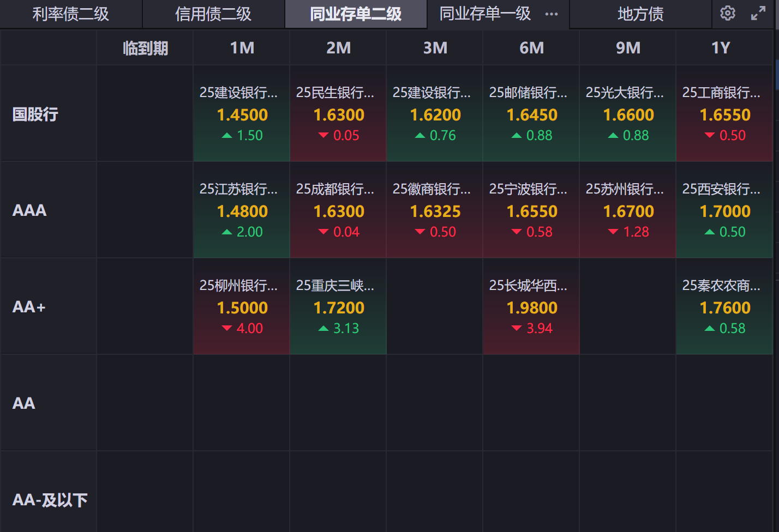Select the 同业存单一级 tab

pos(485,14)
